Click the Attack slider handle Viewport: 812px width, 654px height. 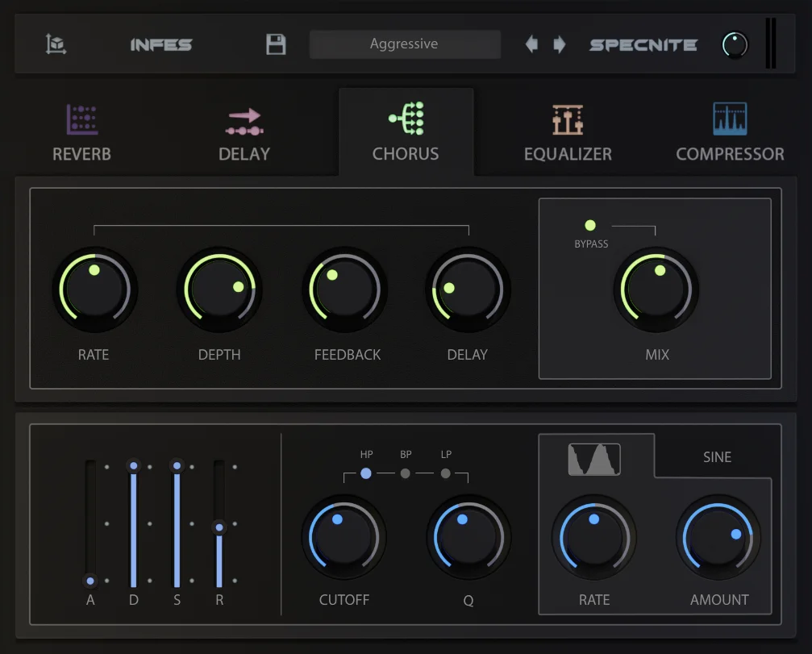pyautogui.click(x=90, y=581)
